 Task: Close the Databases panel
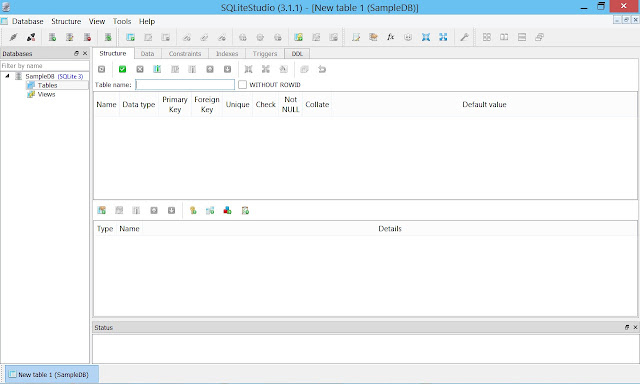85,53
